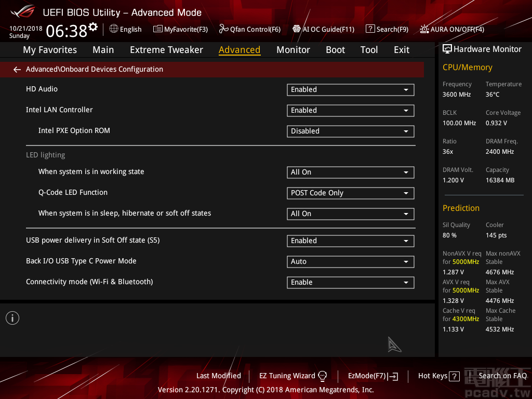The image size is (532, 399).
Task: Open the clock settings gear icon
Action: click(93, 26)
